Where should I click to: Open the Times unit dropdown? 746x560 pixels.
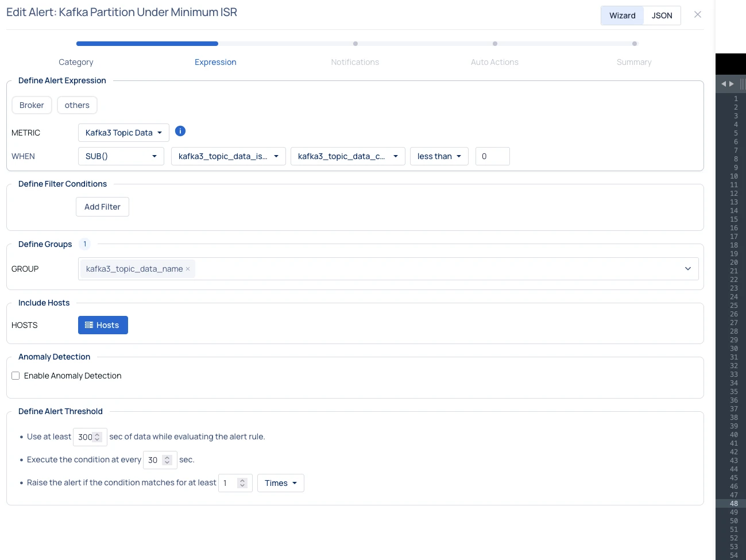coord(280,483)
